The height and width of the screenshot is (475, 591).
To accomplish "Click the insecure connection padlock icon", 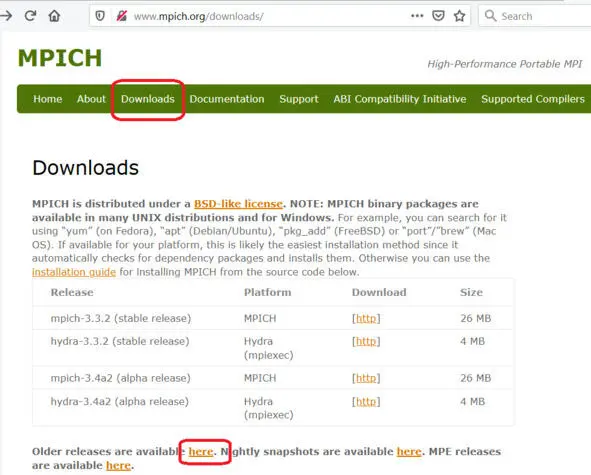I will point(121,16).
